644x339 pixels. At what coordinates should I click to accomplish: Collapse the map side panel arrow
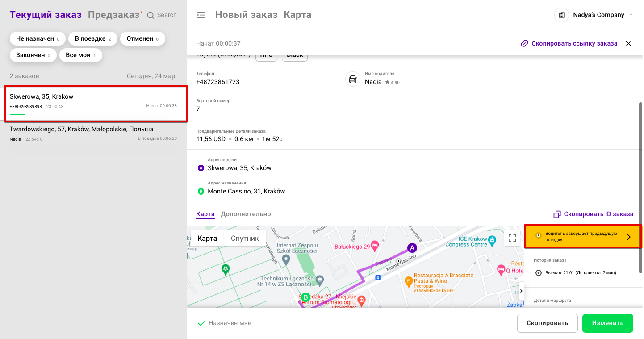521,291
